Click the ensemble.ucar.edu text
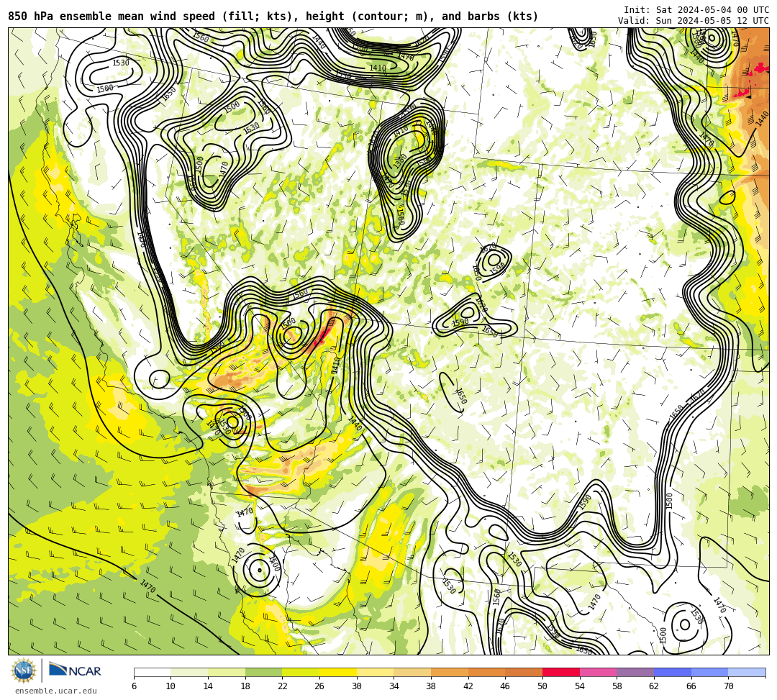 (56, 691)
